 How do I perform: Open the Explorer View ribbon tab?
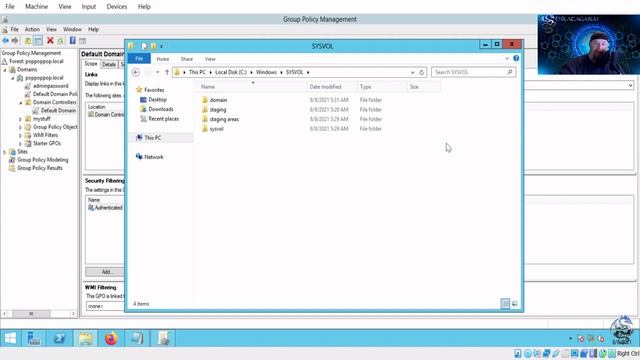point(210,59)
